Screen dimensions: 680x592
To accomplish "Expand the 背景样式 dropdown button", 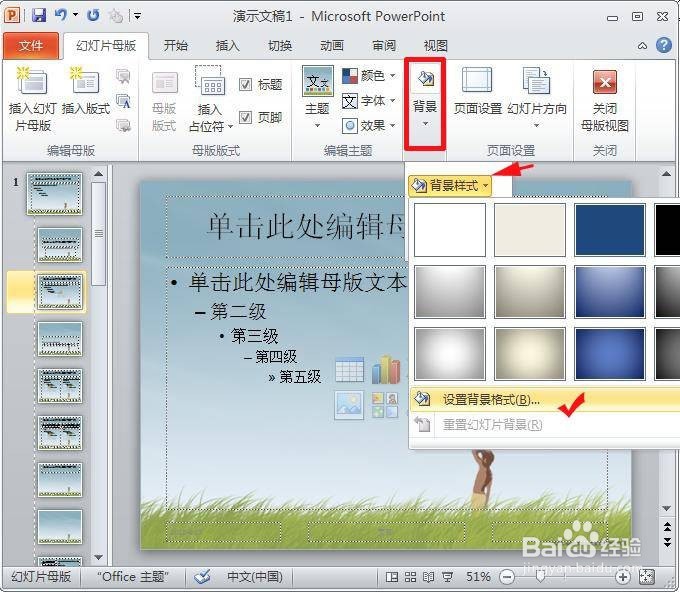I will (x=450, y=186).
